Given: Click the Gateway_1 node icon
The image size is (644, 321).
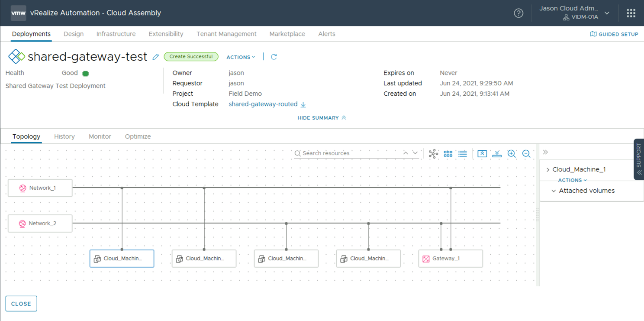Looking at the screenshot, I should click(426, 259).
